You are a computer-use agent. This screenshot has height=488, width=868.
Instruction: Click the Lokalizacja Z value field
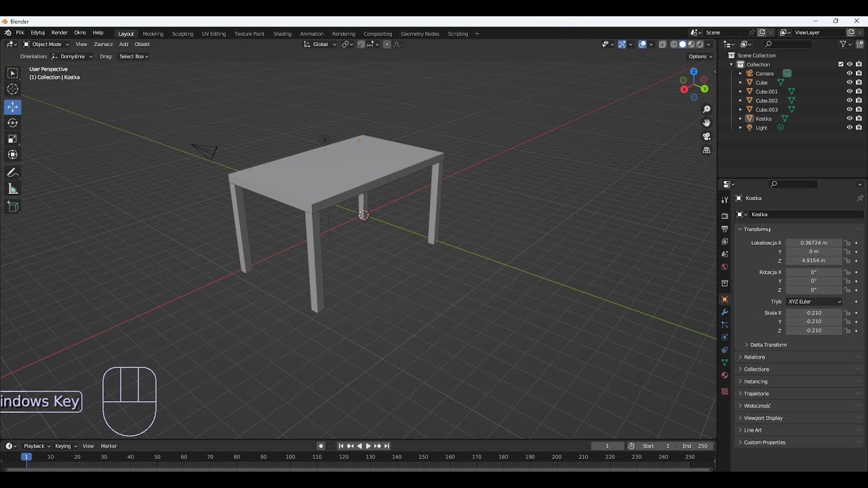point(814,260)
